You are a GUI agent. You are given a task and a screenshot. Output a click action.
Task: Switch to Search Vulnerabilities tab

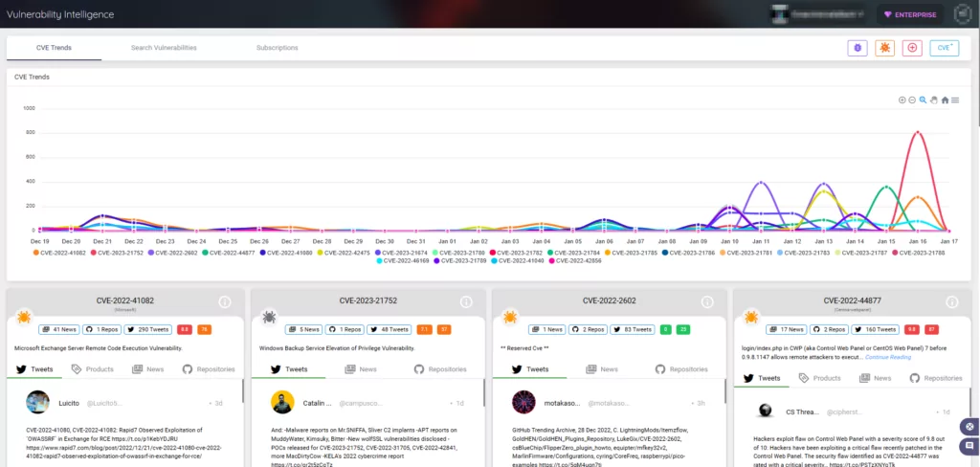tap(164, 48)
